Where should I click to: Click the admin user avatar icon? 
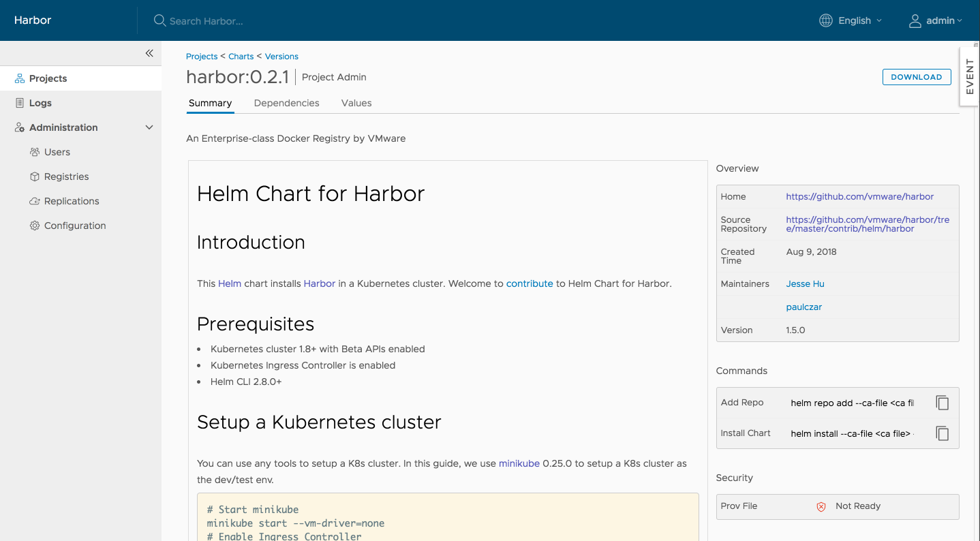point(915,20)
